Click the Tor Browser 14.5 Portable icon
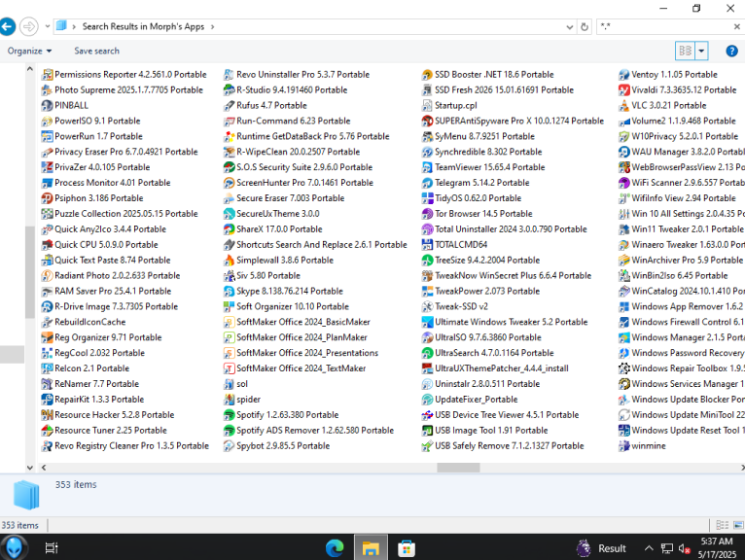 [x=427, y=214]
